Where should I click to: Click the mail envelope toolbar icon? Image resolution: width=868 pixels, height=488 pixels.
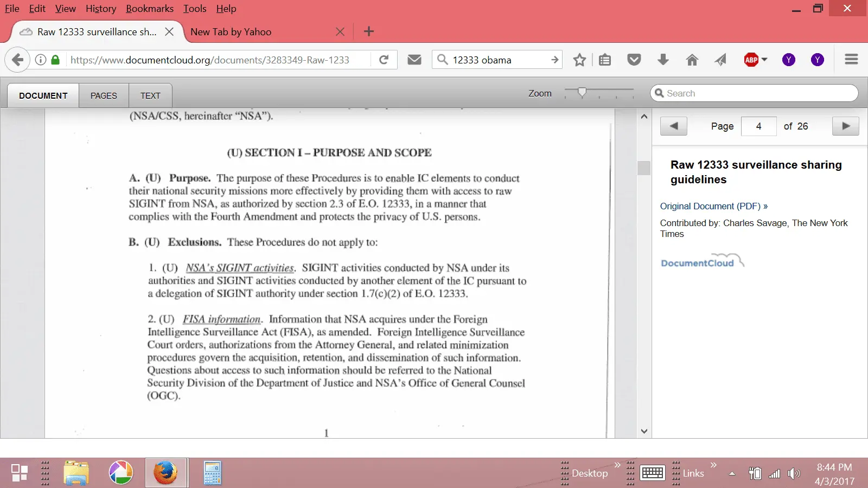(414, 60)
